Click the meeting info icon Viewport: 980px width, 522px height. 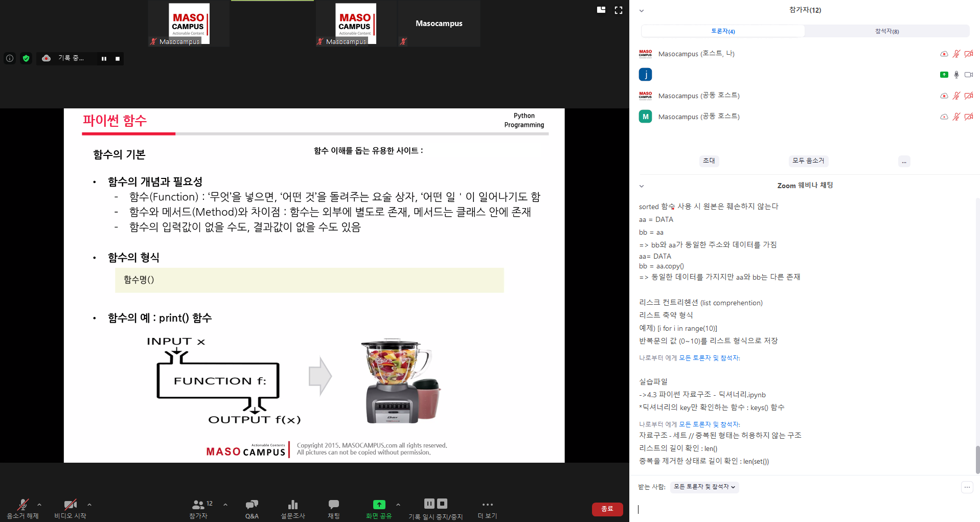coord(10,58)
